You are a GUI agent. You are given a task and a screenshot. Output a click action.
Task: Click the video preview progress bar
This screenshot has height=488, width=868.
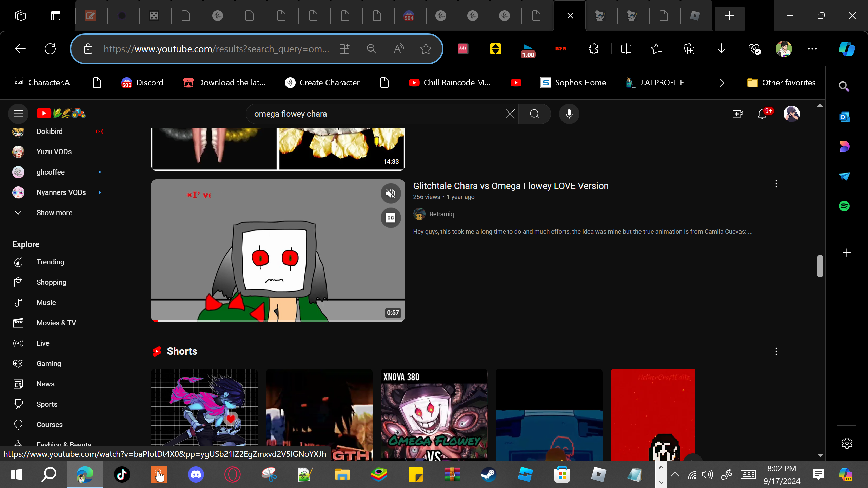pos(278,320)
